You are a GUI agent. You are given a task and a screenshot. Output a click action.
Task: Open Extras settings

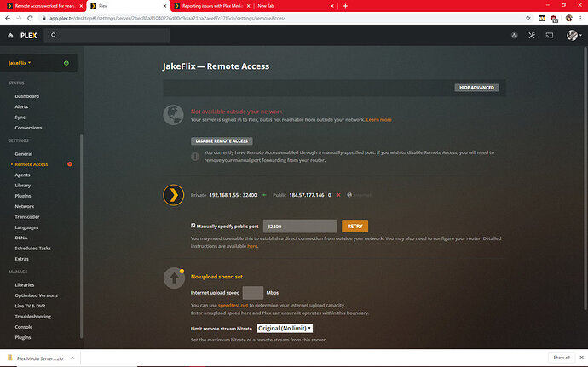(22, 259)
